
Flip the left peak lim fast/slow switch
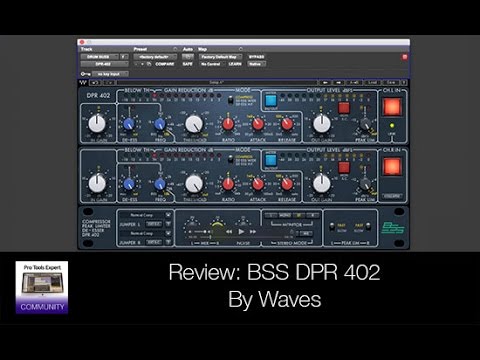(x=332, y=227)
